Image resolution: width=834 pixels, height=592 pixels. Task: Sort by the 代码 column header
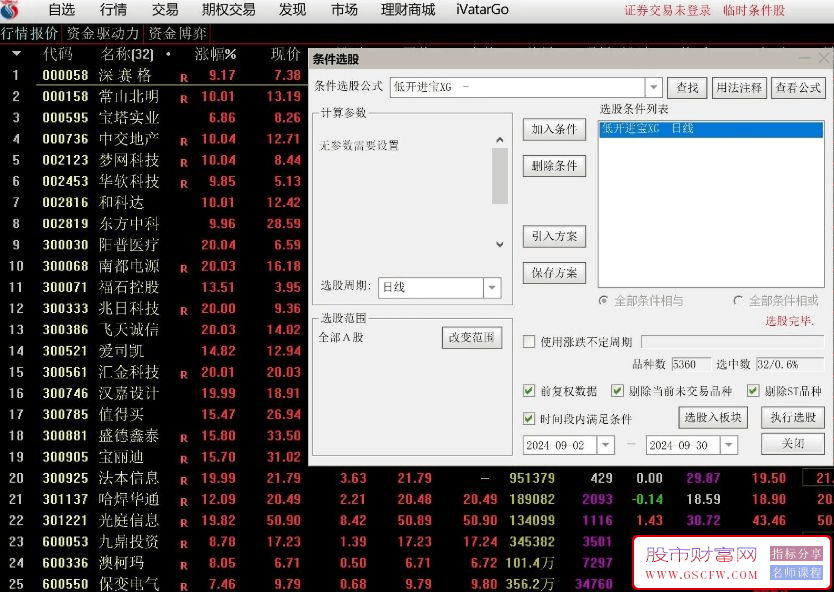pyautogui.click(x=57, y=54)
